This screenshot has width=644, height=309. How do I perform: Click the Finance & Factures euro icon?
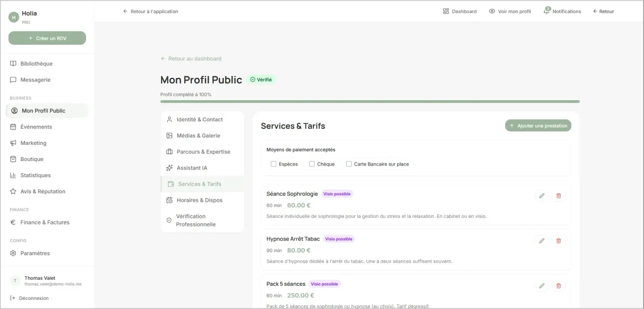(x=13, y=222)
